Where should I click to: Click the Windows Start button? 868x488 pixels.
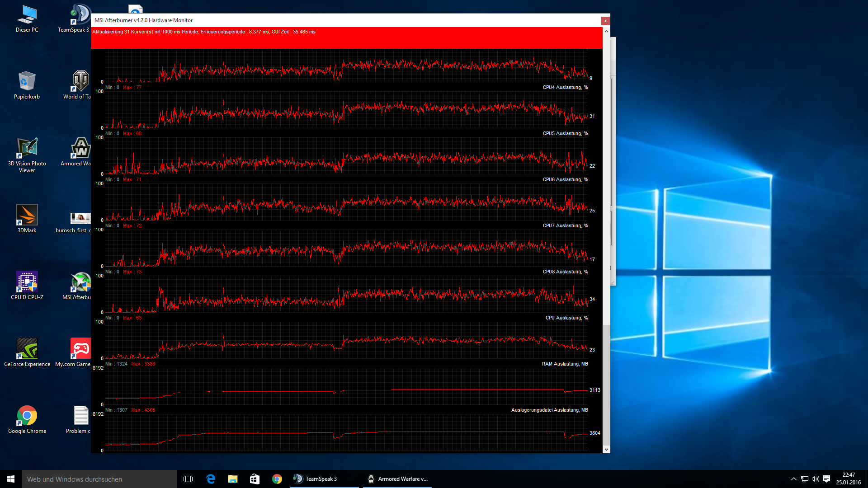pos(11,479)
